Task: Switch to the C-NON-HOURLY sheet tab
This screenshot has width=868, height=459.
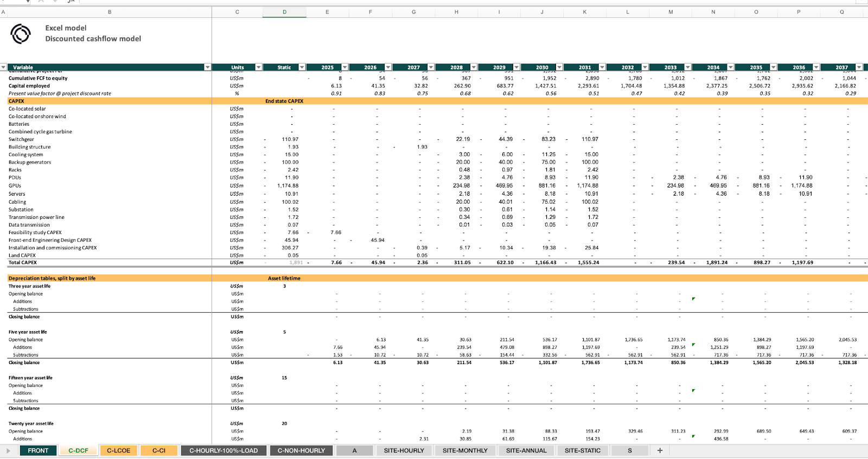Action: pyautogui.click(x=301, y=450)
